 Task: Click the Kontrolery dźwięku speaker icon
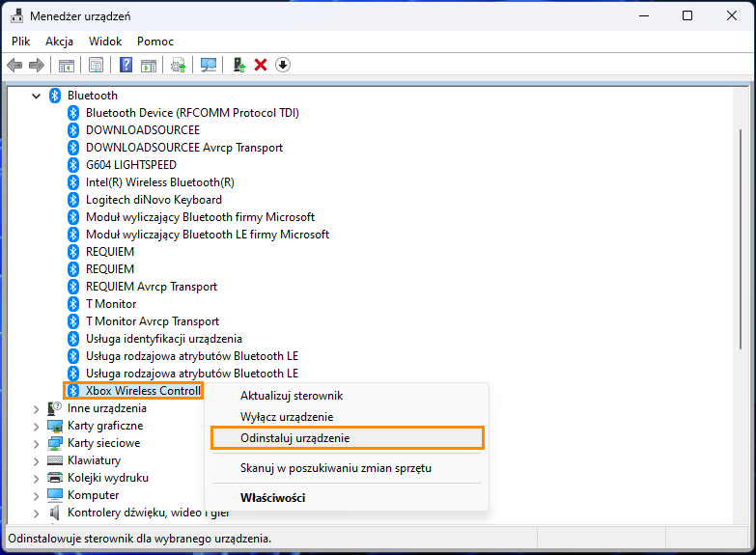(55, 513)
